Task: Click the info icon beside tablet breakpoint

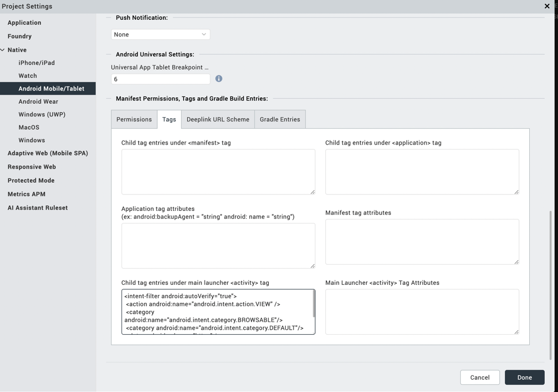Action: click(x=219, y=79)
